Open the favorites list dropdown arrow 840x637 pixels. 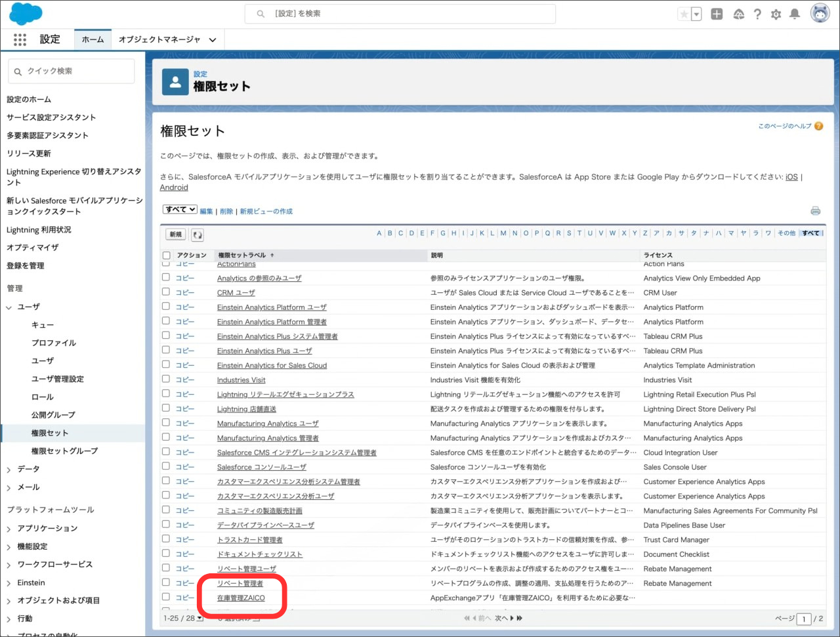point(696,14)
